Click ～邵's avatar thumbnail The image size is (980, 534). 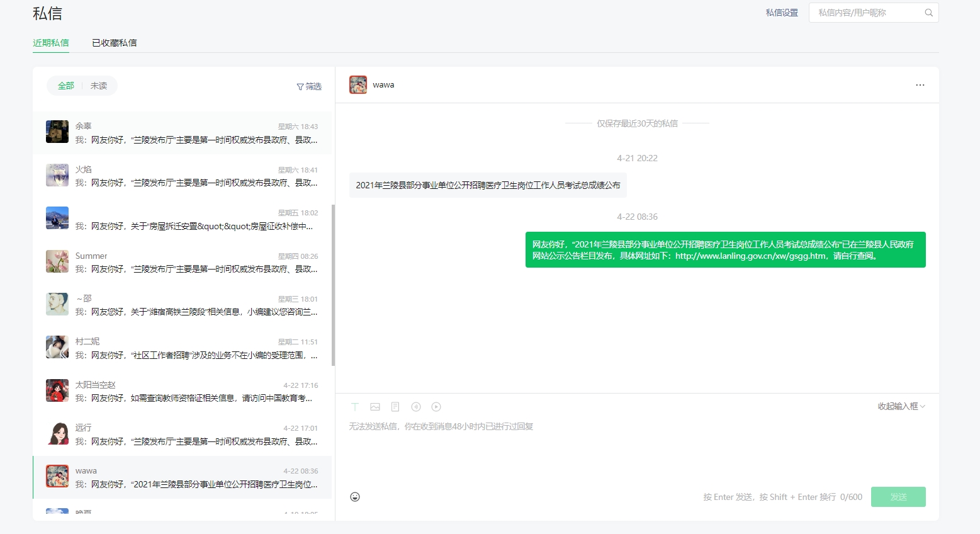(x=57, y=304)
